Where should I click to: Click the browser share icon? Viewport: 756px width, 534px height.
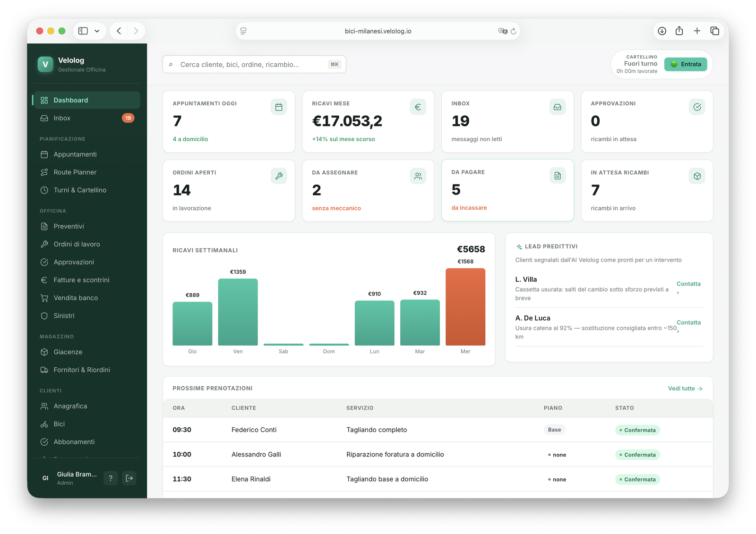point(679,31)
